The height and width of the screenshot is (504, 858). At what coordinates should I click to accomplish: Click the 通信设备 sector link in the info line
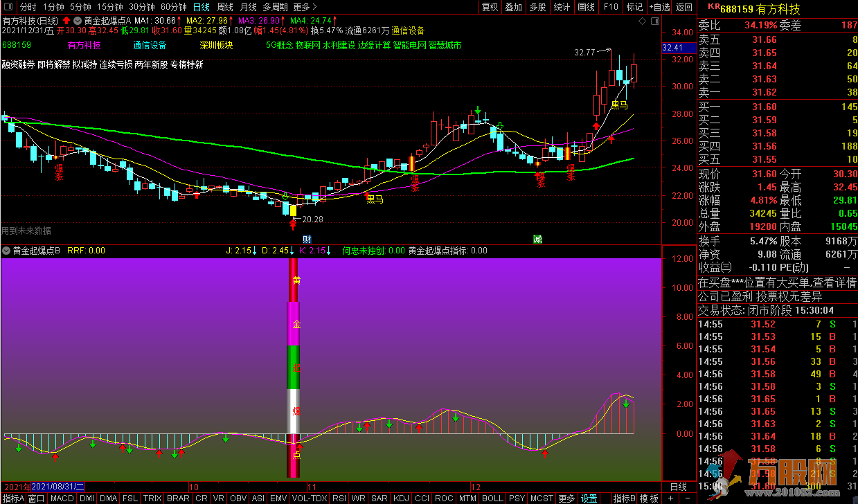tap(408, 30)
